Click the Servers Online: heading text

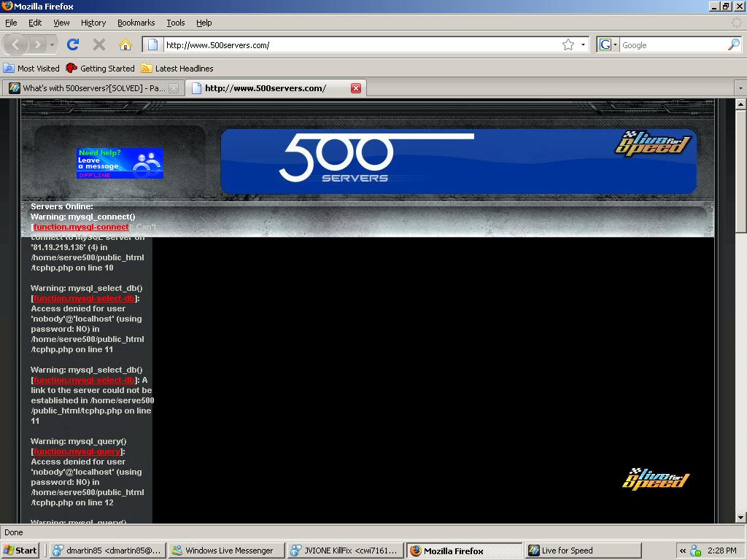point(62,206)
